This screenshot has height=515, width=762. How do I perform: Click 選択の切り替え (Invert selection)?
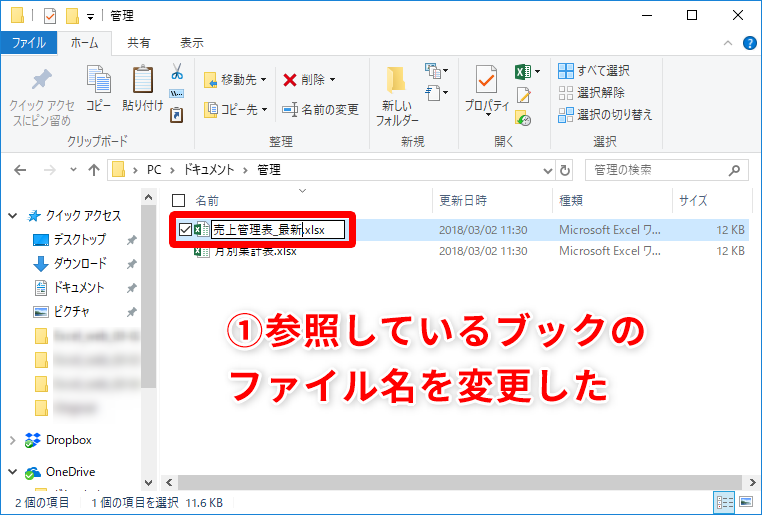tap(605, 115)
